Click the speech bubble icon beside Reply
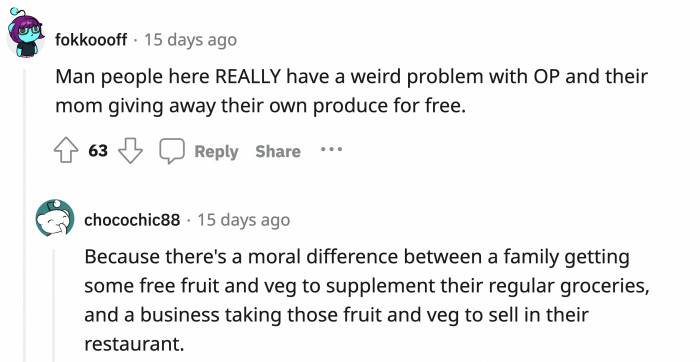700x362 pixels. (x=172, y=151)
